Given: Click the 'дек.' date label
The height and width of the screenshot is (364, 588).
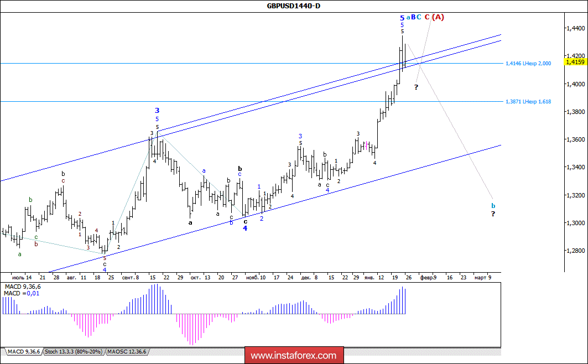Looking at the screenshot, I should [x=306, y=278].
